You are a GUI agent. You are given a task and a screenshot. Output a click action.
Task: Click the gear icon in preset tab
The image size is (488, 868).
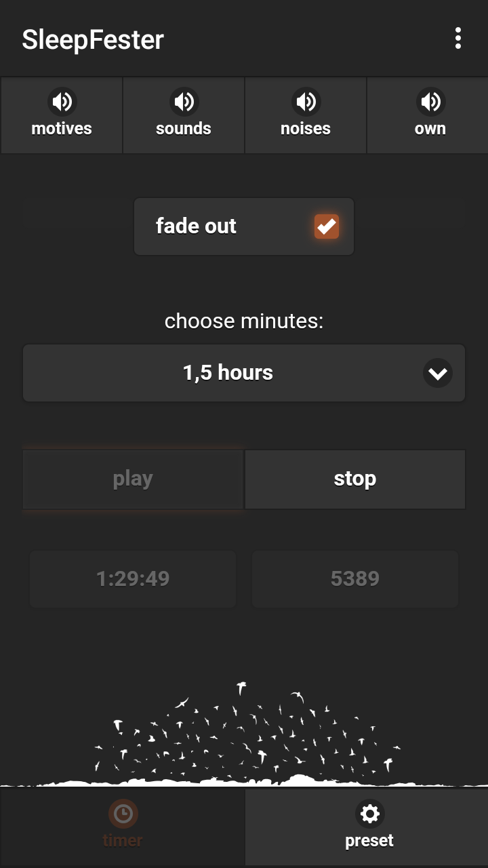(369, 813)
